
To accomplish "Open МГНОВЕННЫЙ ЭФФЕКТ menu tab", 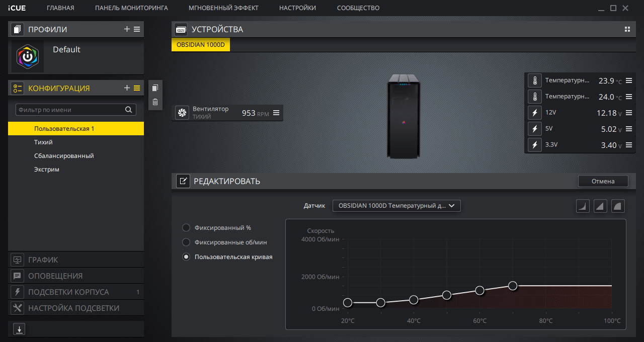I will pyautogui.click(x=223, y=8).
